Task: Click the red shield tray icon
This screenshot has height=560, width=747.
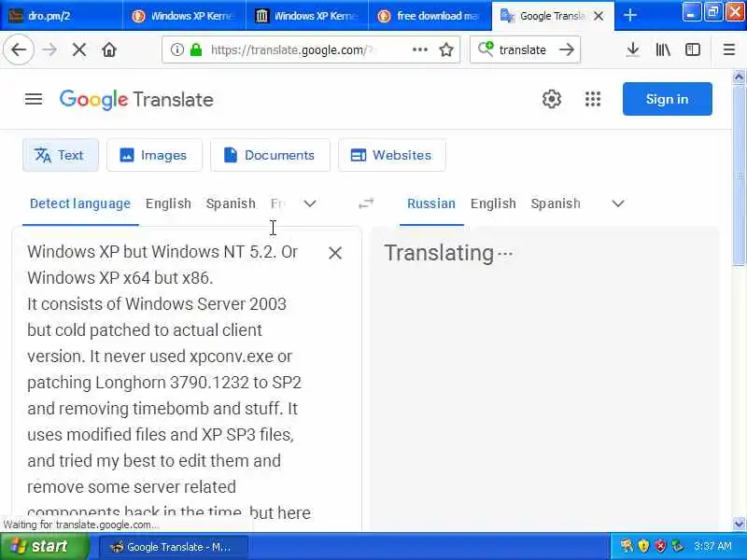Action: 660,546
